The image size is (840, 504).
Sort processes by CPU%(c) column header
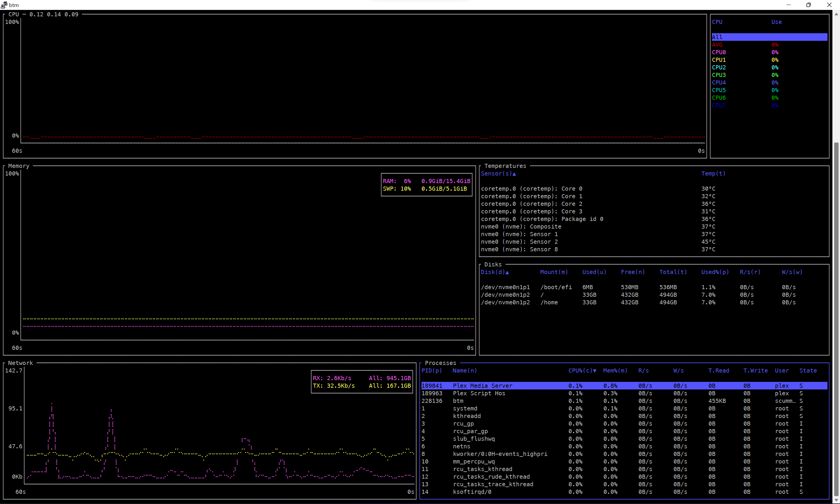click(x=582, y=370)
